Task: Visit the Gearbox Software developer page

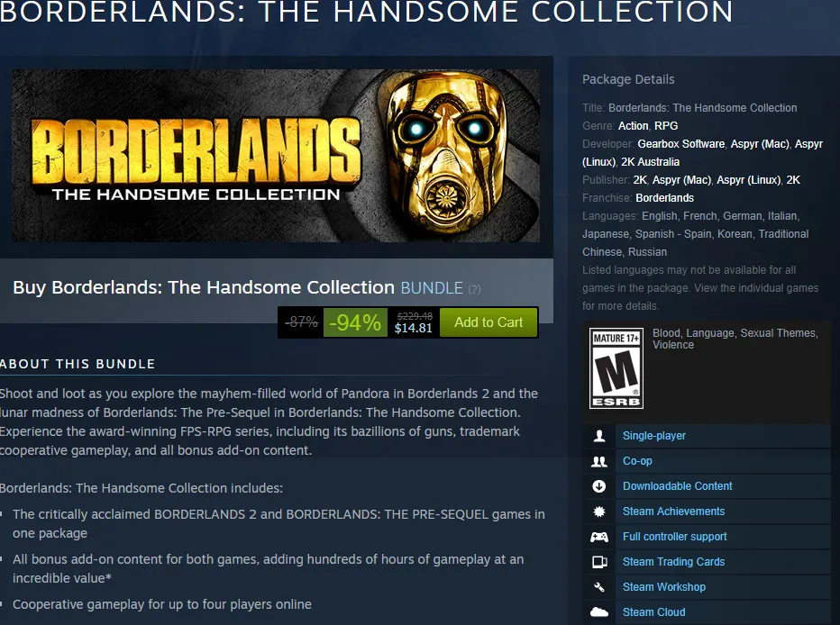Action: pos(680,144)
